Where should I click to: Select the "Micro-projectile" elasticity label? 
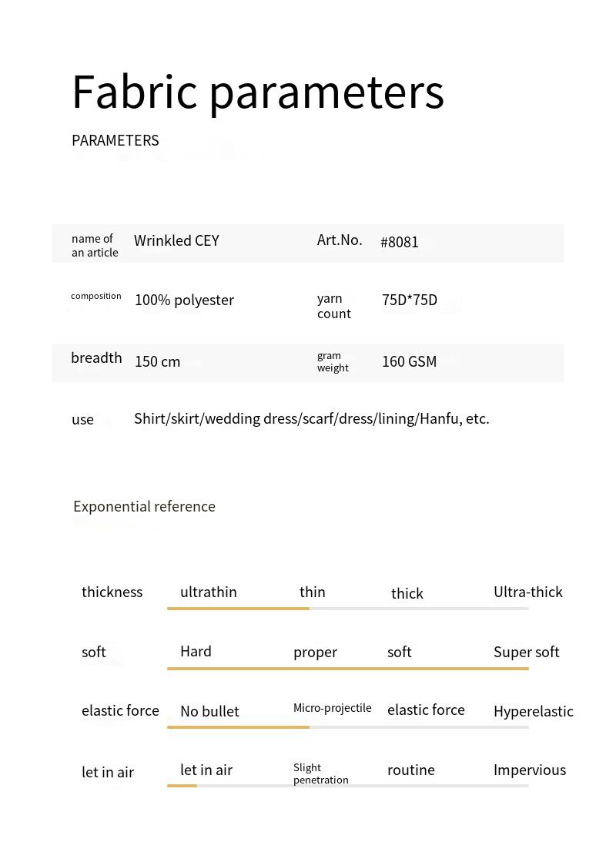(x=333, y=708)
